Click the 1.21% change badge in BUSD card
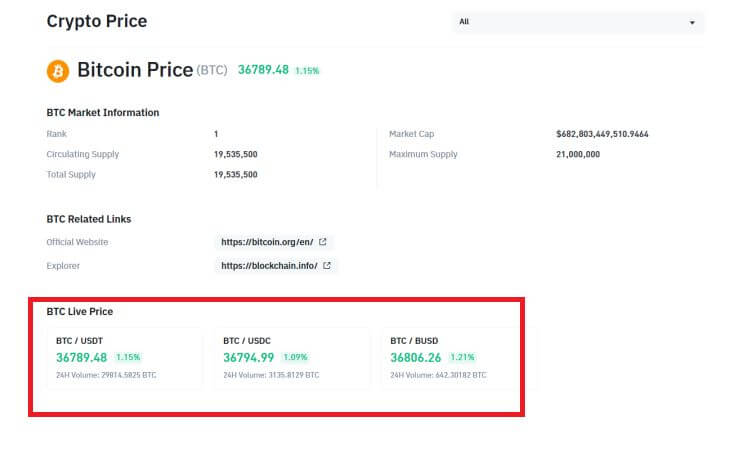Image resolution: width=751 pixels, height=465 pixels. 462,357
